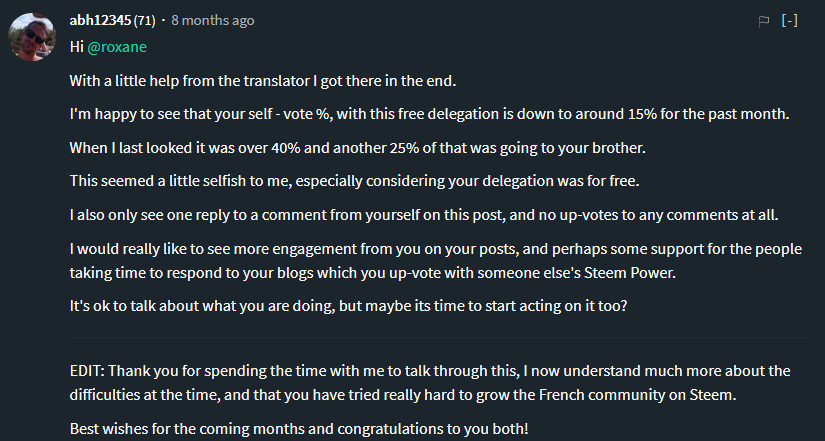
Task: Click the 'I would really like to see' line
Action: click(436, 248)
